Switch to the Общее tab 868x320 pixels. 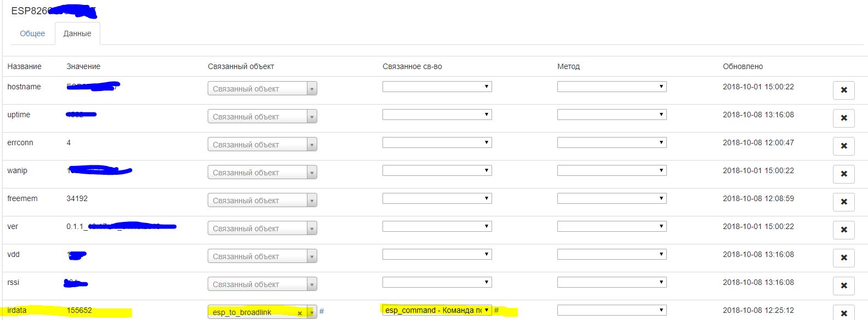click(x=32, y=33)
